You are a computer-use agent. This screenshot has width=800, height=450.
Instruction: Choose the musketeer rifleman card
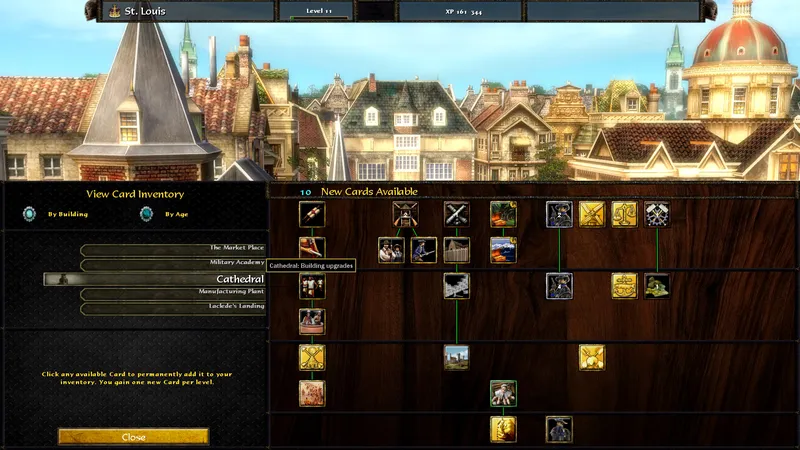coord(424,250)
